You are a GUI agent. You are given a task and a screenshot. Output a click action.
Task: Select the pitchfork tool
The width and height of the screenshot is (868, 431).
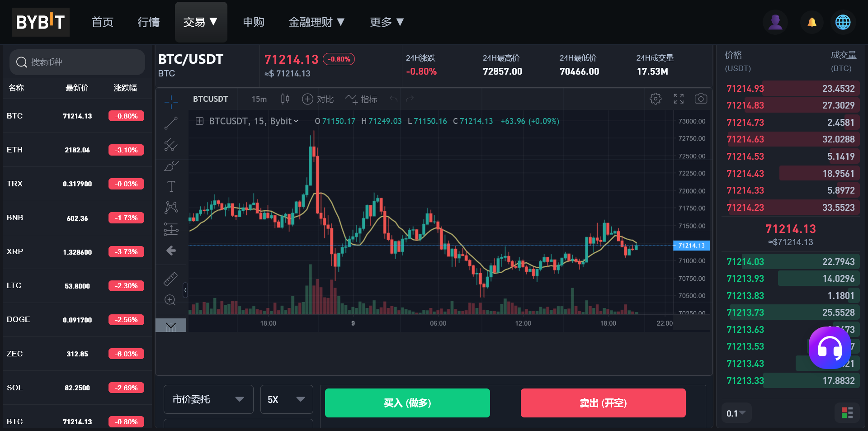point(171,145)
